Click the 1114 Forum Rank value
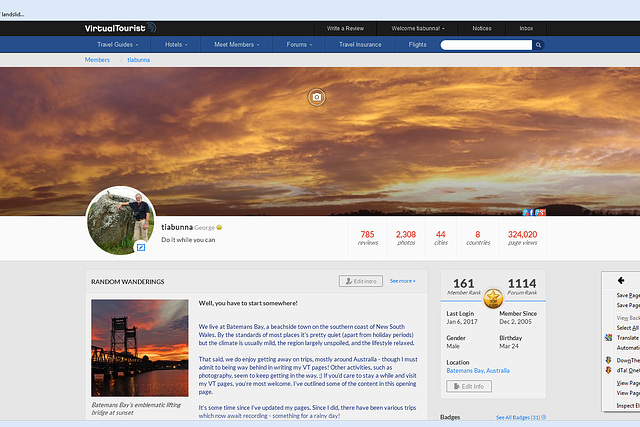Screen dimensions: 640x427 click(x=522, y=283)
